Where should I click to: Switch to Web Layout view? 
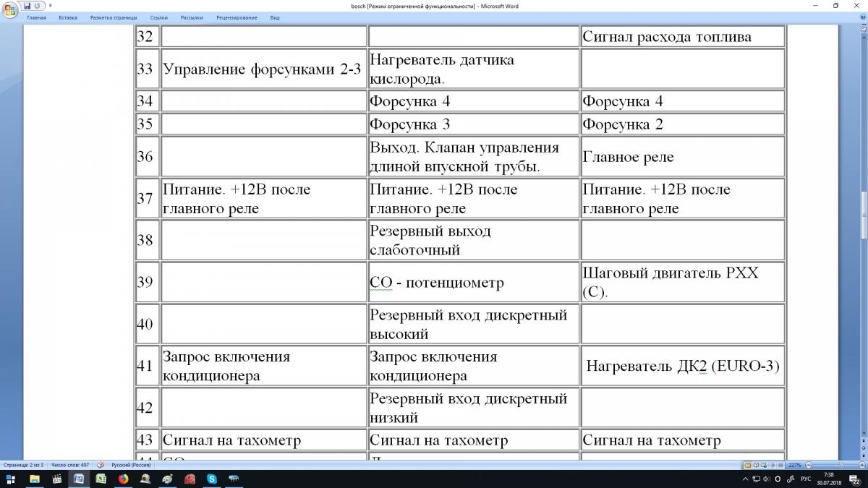pyautogui.click(x=765, y=465)
